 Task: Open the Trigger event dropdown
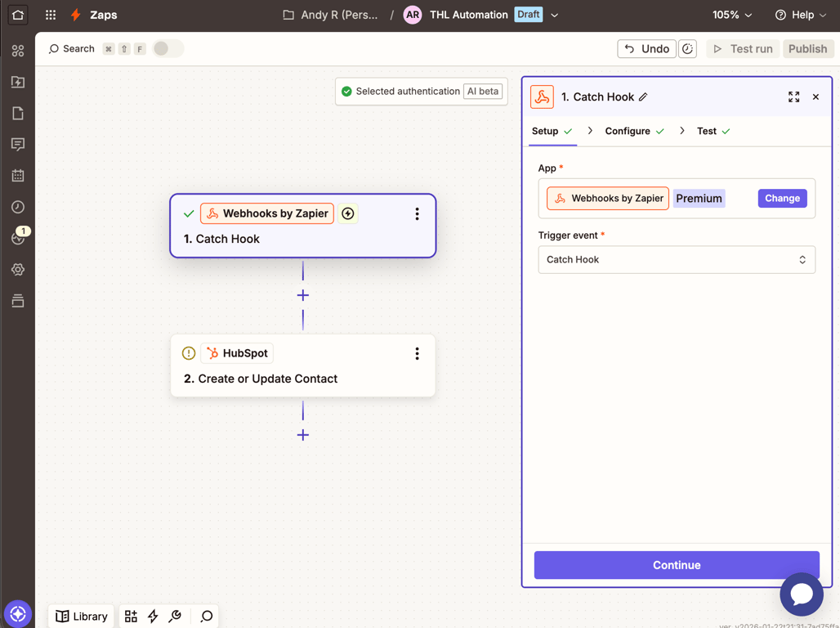(x=677, y=260)
